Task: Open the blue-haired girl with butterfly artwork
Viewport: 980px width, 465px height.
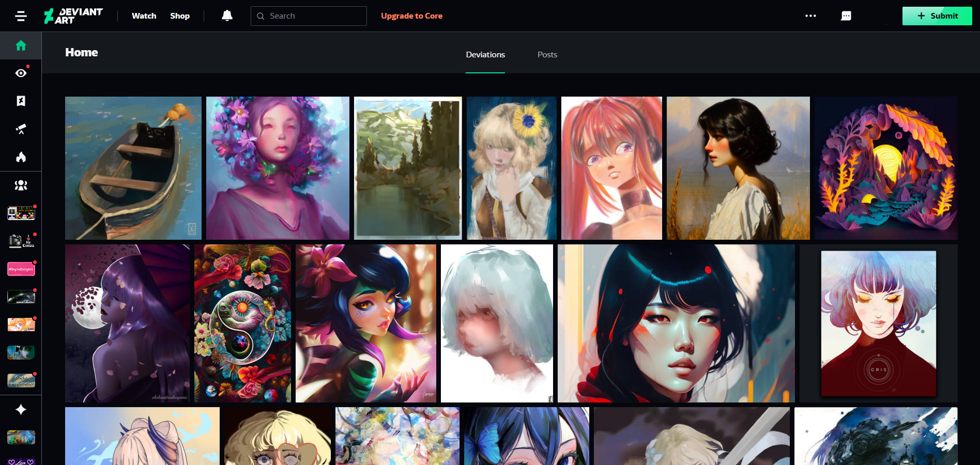Action: pos(527,436)
